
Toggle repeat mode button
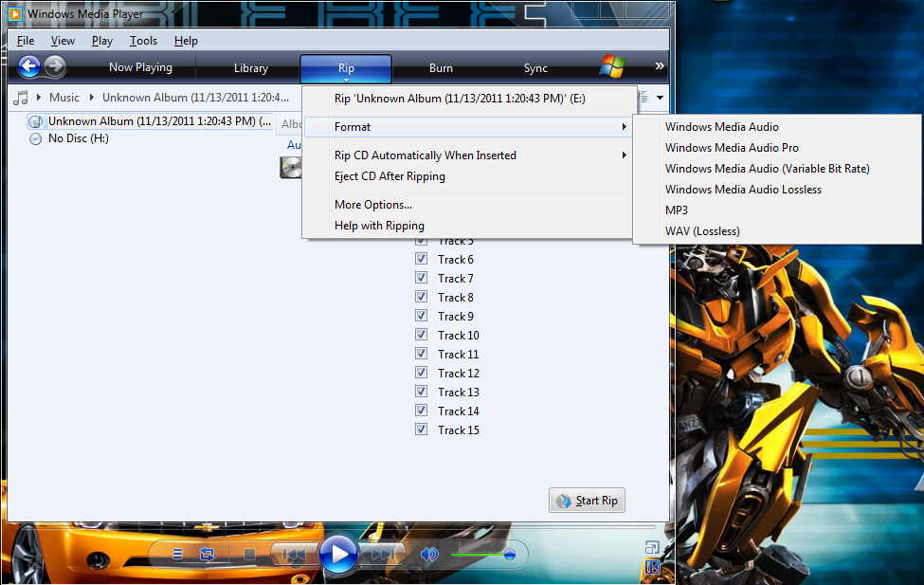(207, 554)
